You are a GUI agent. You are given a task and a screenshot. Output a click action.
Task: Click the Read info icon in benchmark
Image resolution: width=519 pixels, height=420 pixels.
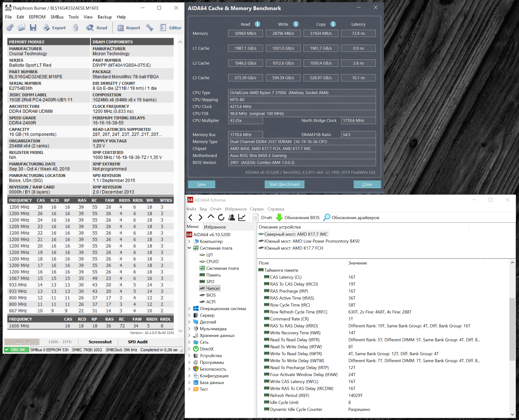point(257,24)
